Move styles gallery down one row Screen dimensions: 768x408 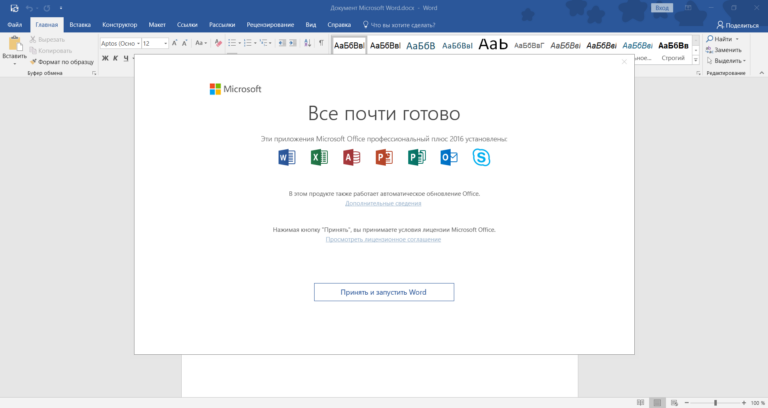696,50
